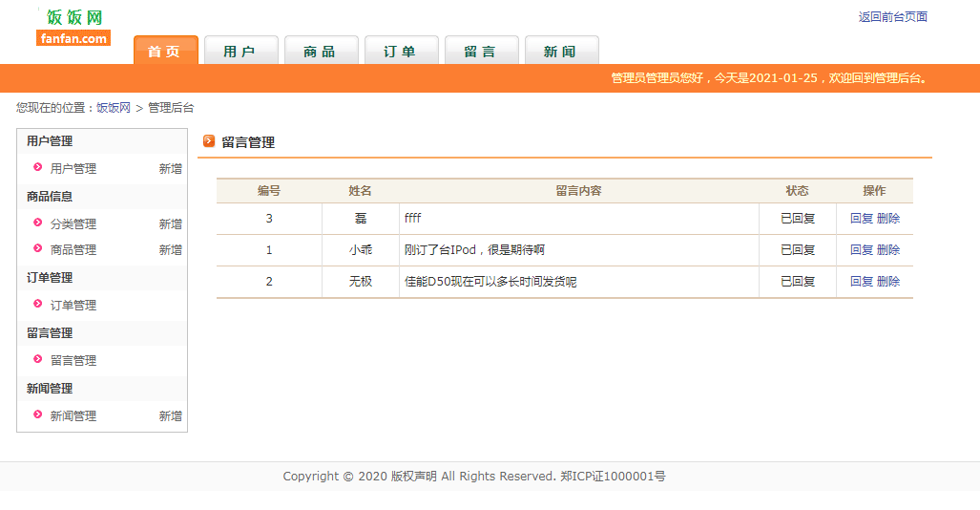Switch to the 首页 tab
Screen dimensions: 980x510
coord(166,50)
